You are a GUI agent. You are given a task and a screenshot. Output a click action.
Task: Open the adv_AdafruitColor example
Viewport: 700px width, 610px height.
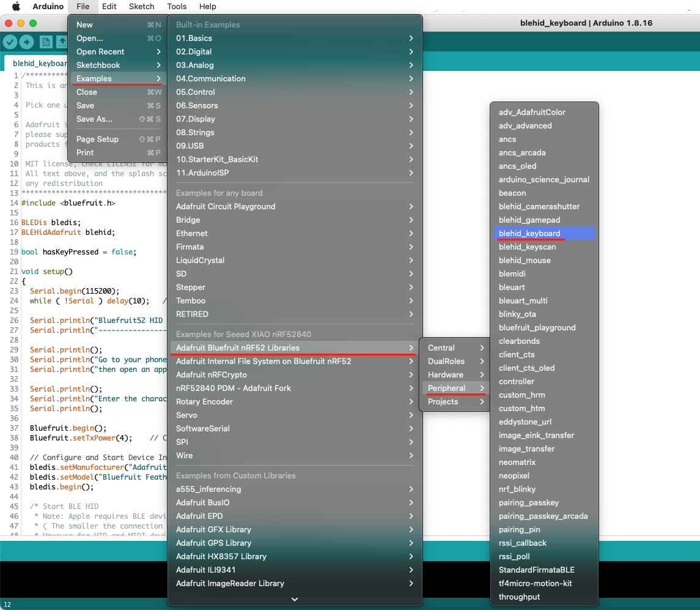pos(544,112)
